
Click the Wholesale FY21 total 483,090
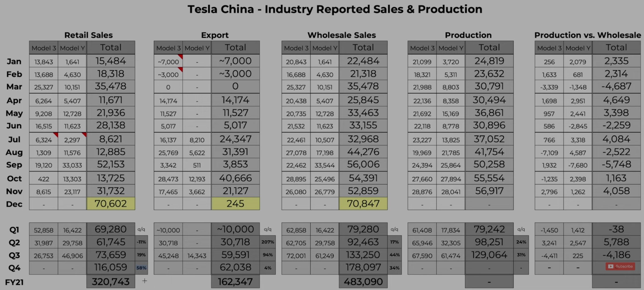(363, 282)
